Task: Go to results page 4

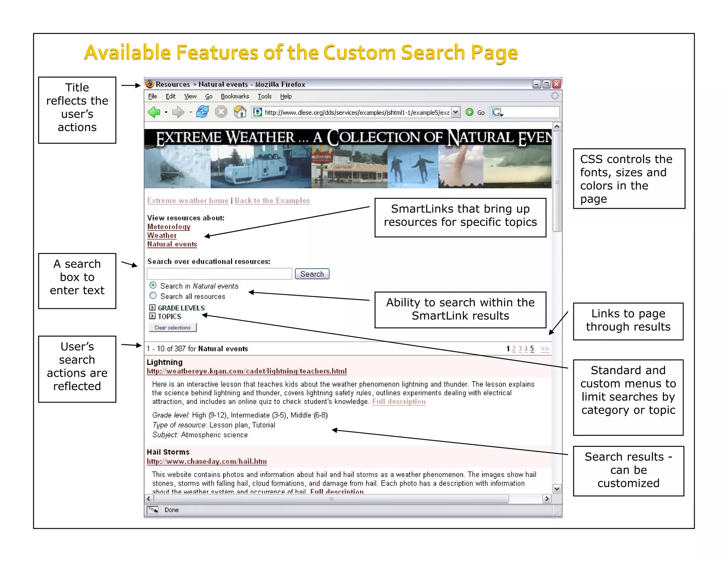Action: tap(526, 349)
